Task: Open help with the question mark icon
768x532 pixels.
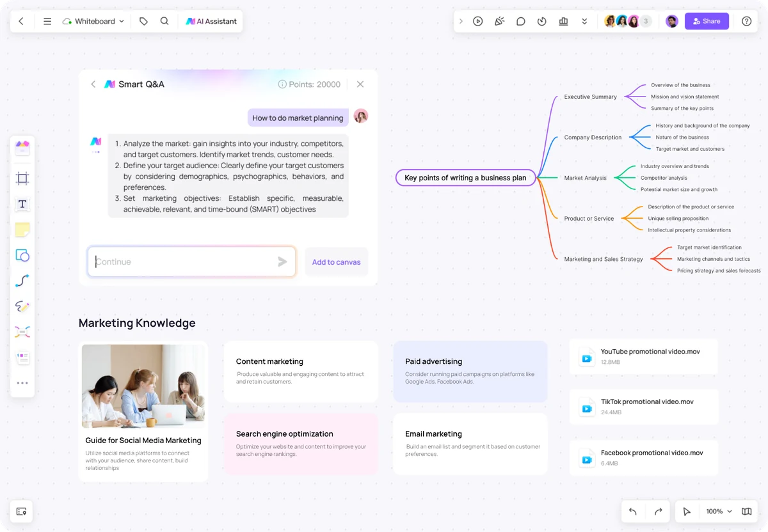Action: coord(746,21)
